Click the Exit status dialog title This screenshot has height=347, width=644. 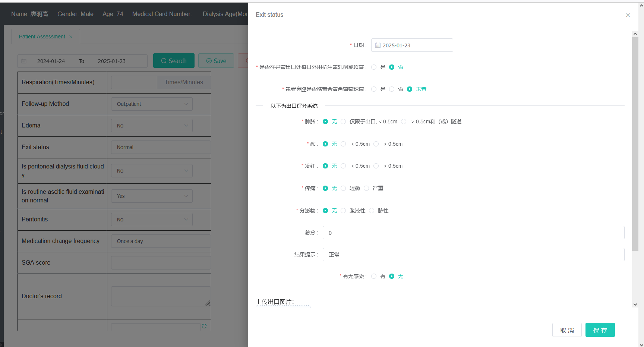tap(269, 15)
